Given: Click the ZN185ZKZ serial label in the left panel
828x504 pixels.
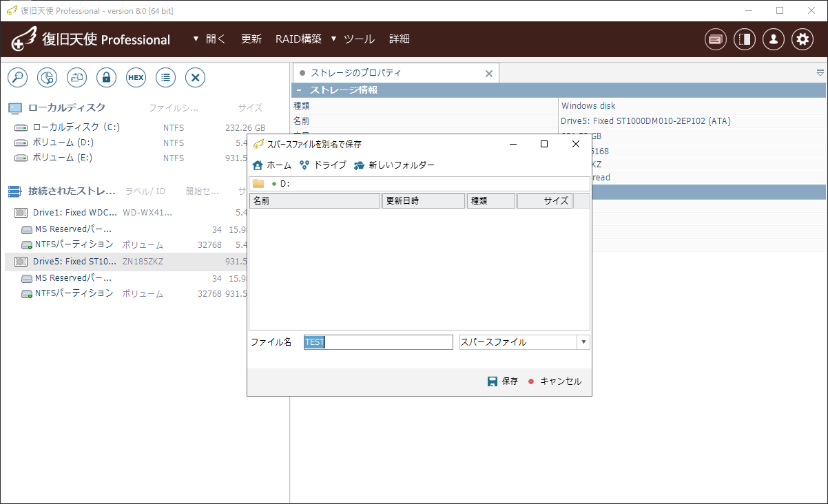Looking at the screenshot, I should (143, 262).
